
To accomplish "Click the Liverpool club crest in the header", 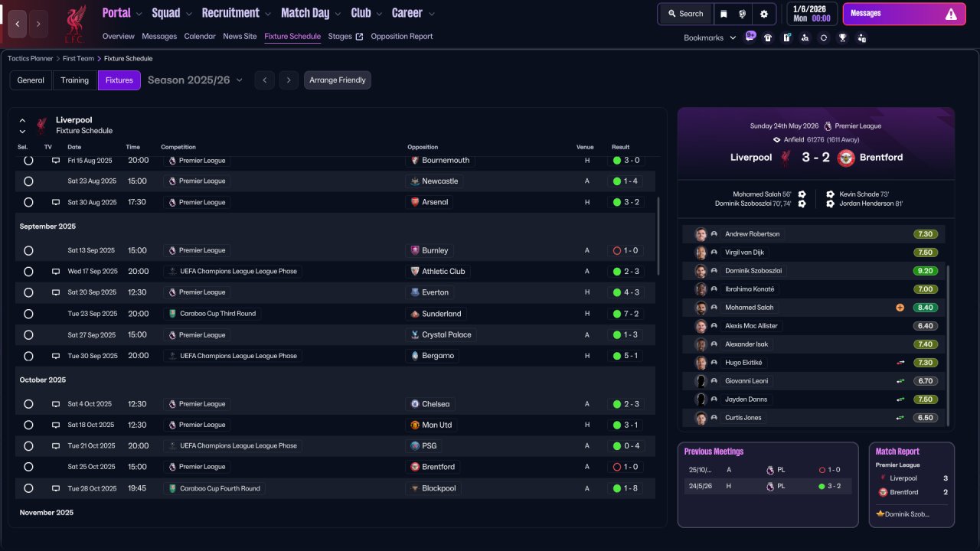I will point(74,23).
